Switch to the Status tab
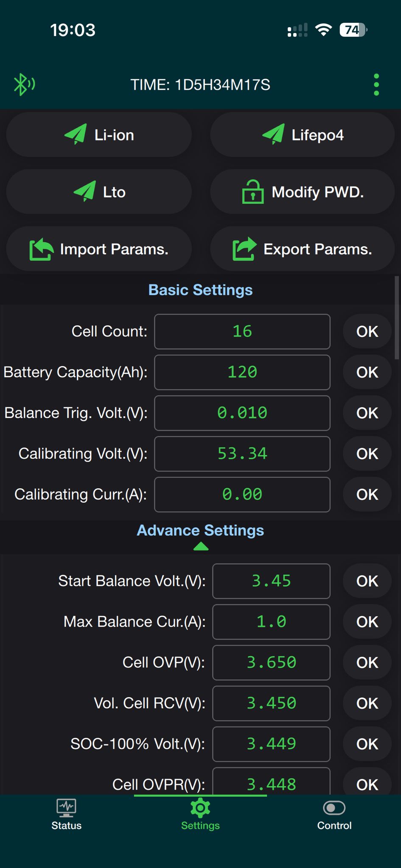This screenshot has width=401, height=868. click(66, 815)
